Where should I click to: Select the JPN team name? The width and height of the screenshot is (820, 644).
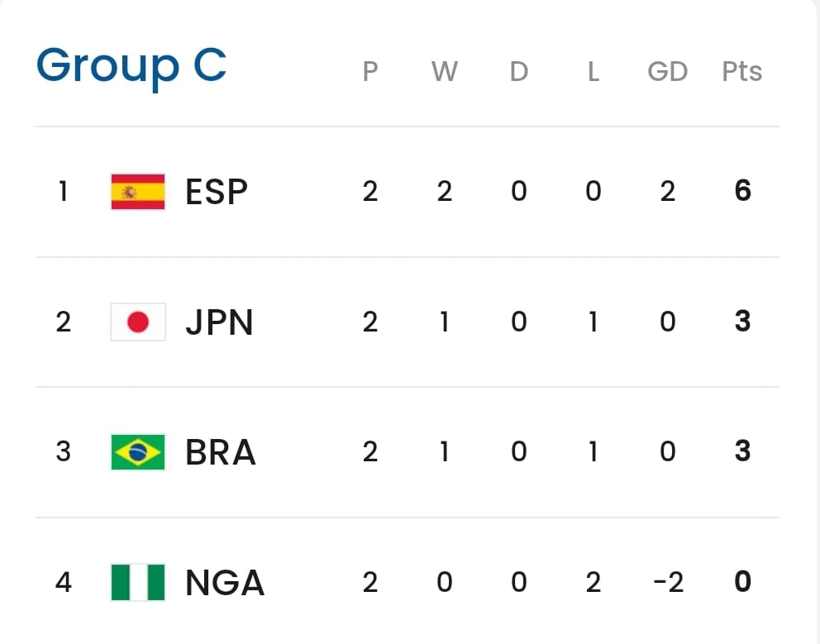(219, 322)
